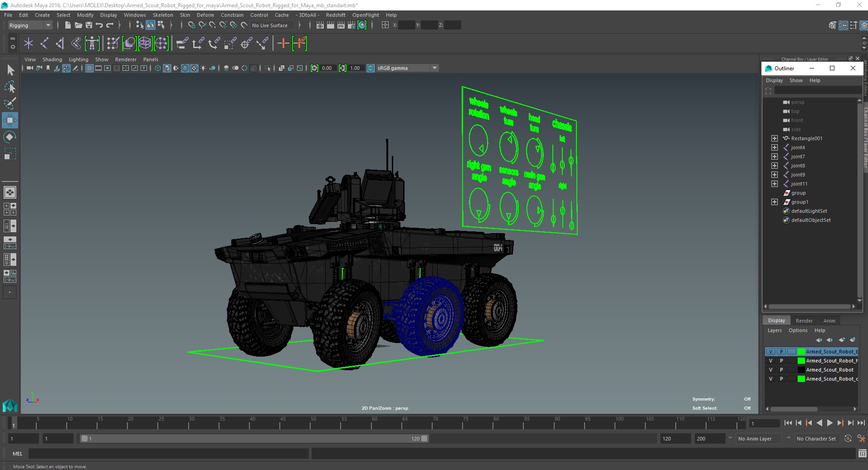The image size is (868, 470).
Task: Click the Lattice deformer shelf icon
Action: (x=145, y=44)
